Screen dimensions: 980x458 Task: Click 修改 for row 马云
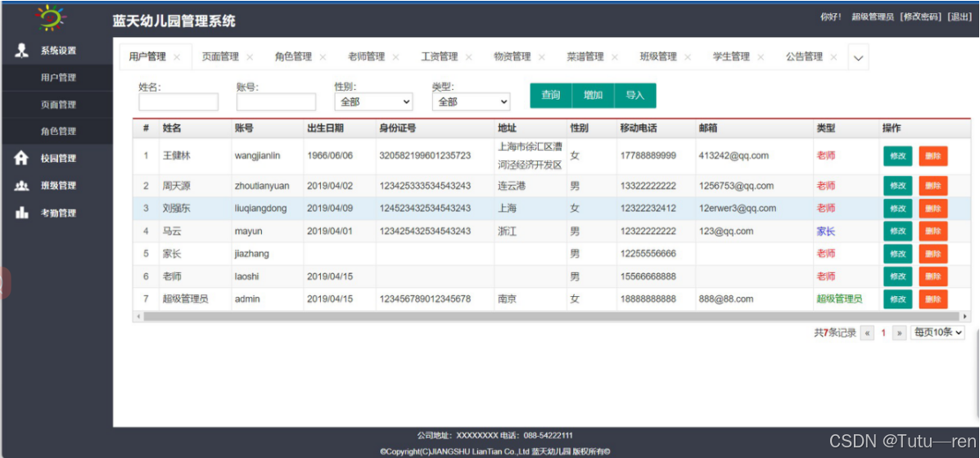point(897,231)
